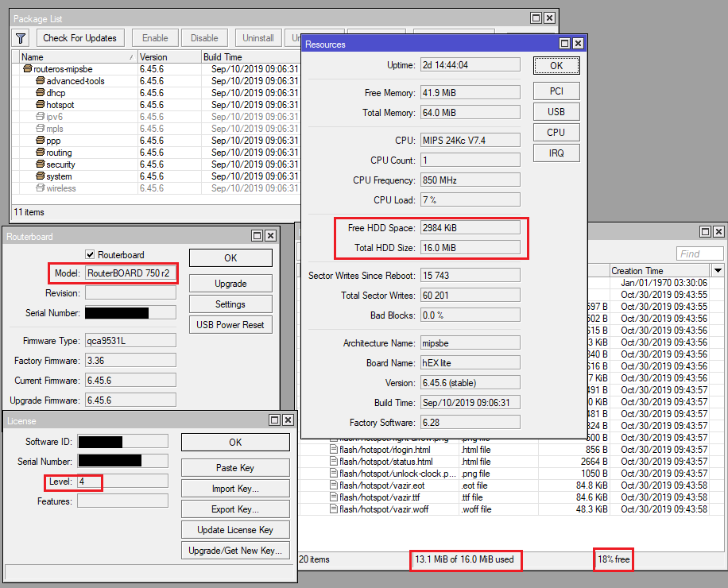Image resolution: width=728 pixels, height=588 pixels.
Task: Click the Uptime value field
Action: tap(470, 65)
